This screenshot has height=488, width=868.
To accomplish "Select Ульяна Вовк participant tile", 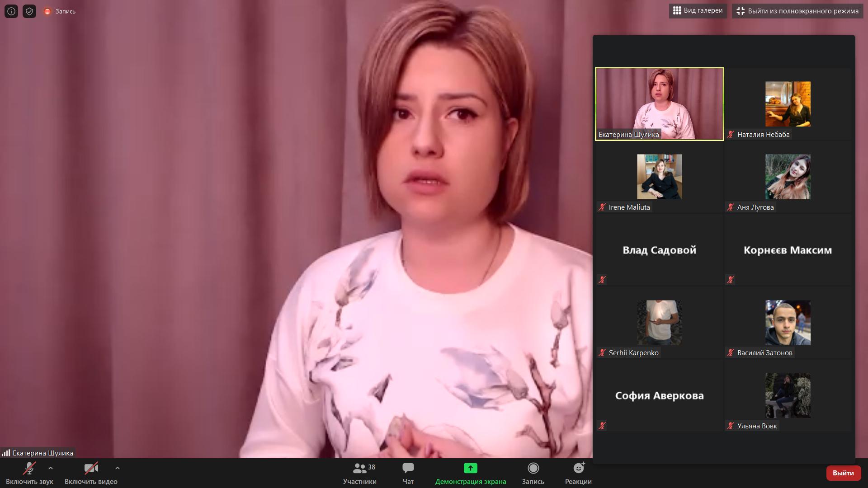I will coord(788,395).
